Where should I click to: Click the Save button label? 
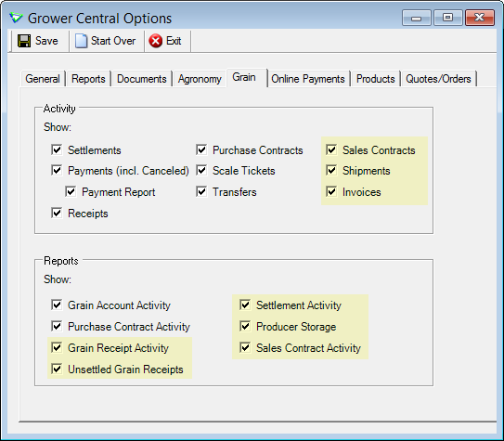point(46,41)
